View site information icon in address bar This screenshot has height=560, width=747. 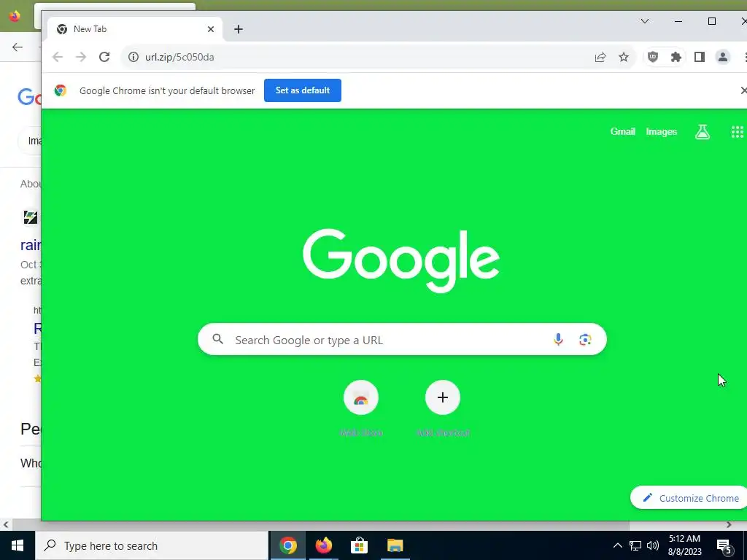(x=133, y=57)
